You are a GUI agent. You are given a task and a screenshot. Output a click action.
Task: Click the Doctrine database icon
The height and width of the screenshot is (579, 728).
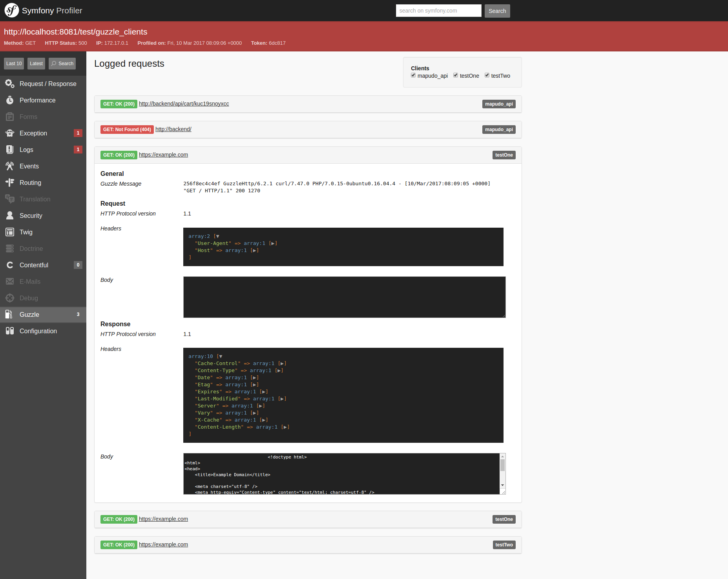click(10, 248)
